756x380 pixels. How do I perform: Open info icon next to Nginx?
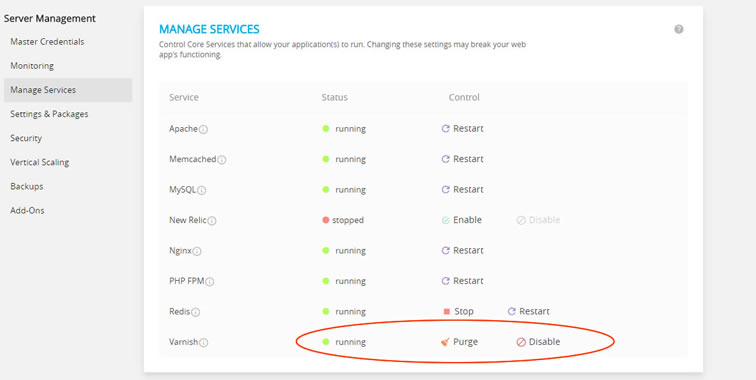pos(197,251)
